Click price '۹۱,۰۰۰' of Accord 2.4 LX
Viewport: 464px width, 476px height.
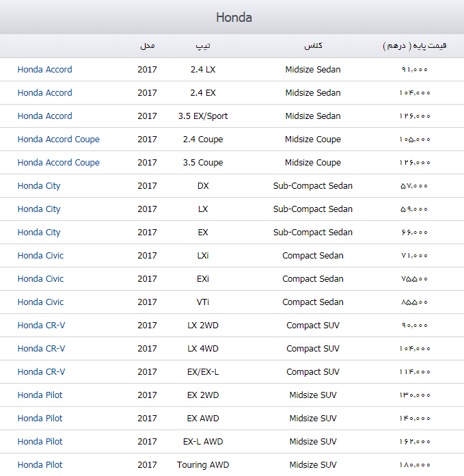[x=414, y=70]
